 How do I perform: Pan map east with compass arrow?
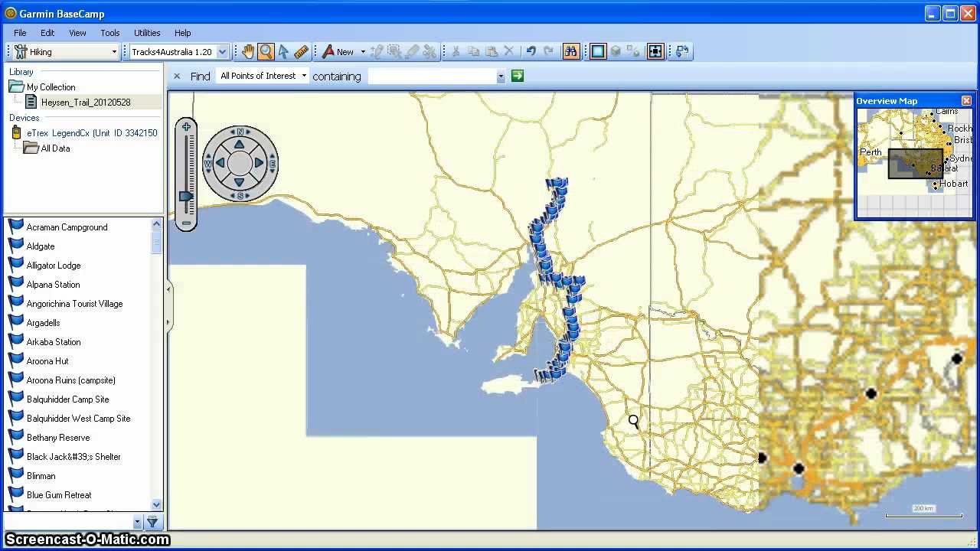[x=259, y=163]
